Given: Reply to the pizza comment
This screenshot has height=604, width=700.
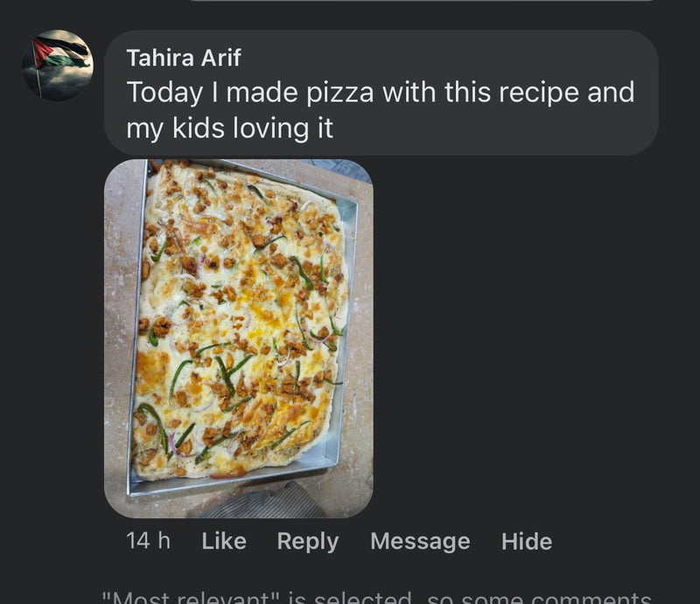Looking at the screenshot, I should [307, 542].
